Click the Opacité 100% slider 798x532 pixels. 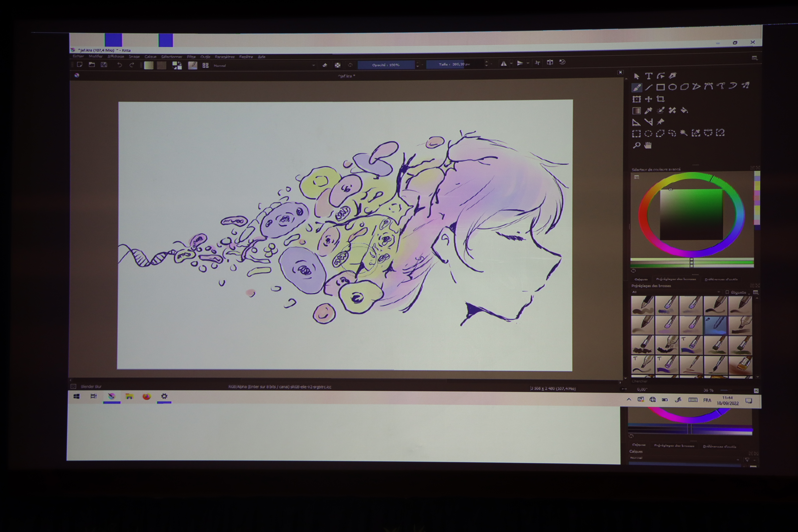pyautogui.click(x=386, y=65)
